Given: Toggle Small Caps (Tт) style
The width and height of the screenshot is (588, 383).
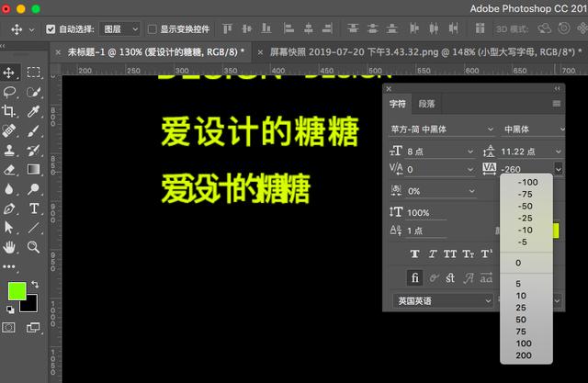Looking at the screenshot, I should pyautogui.click(x=468, y=254).
